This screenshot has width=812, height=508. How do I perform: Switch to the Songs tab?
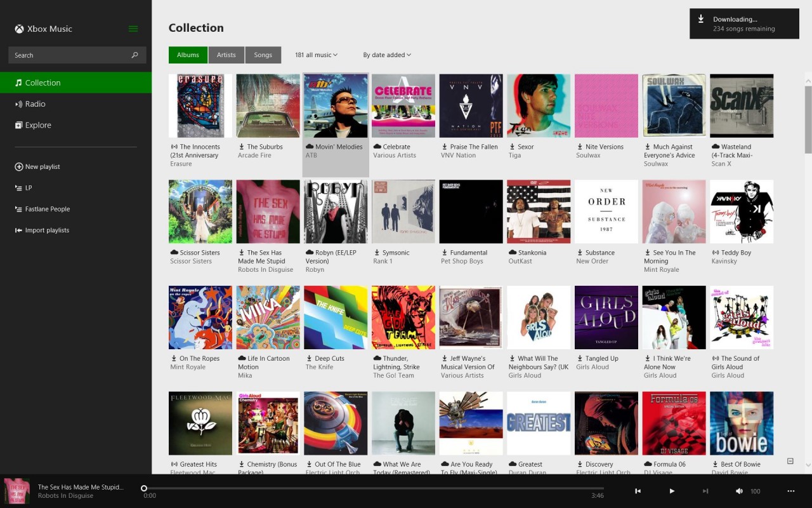263,55
